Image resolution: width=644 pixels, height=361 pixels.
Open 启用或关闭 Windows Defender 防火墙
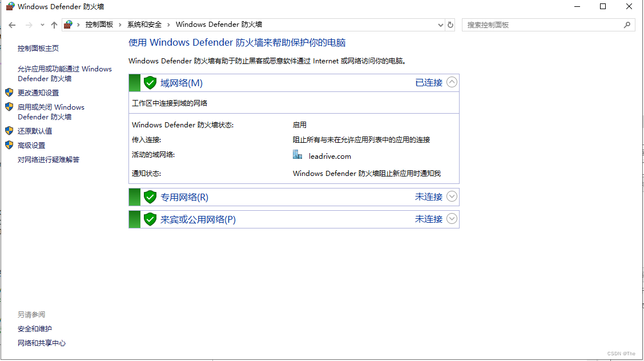pos(51,112)
